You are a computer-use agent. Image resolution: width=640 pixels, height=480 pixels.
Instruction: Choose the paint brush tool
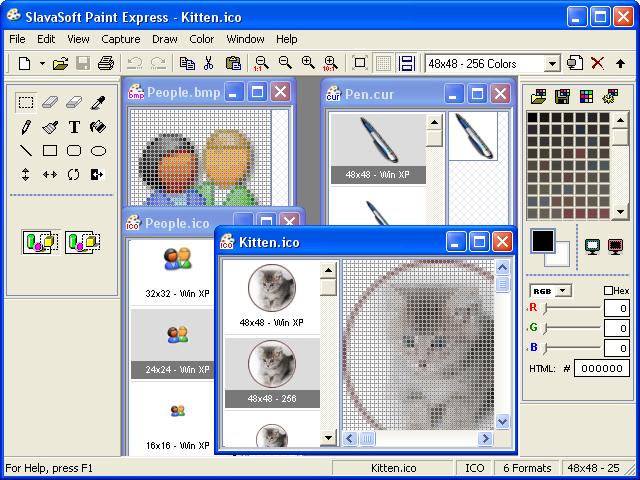click(50, 127)
